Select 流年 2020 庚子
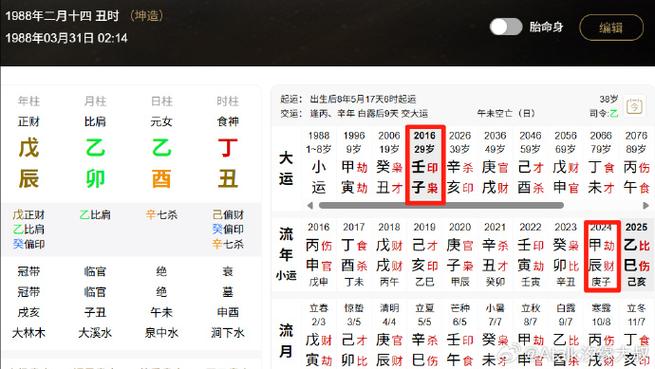Viewport: 655px width, 369px height. [x=460, y=255]
